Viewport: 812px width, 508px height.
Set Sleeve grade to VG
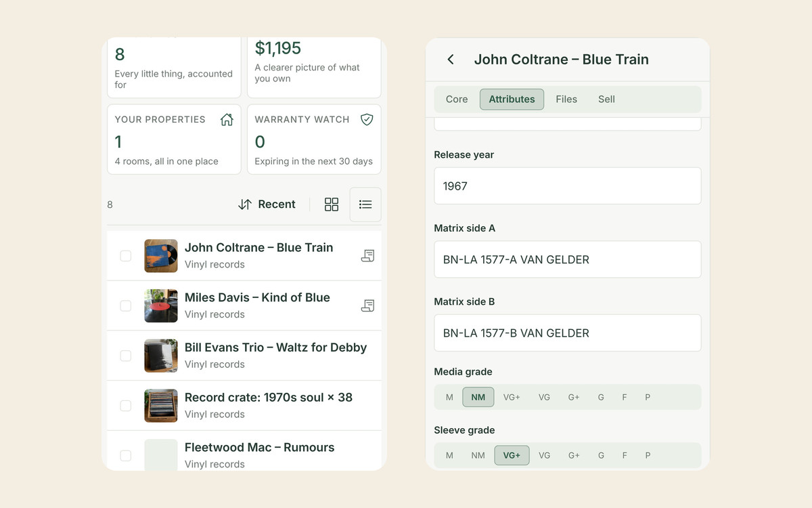tap(544, 455)
